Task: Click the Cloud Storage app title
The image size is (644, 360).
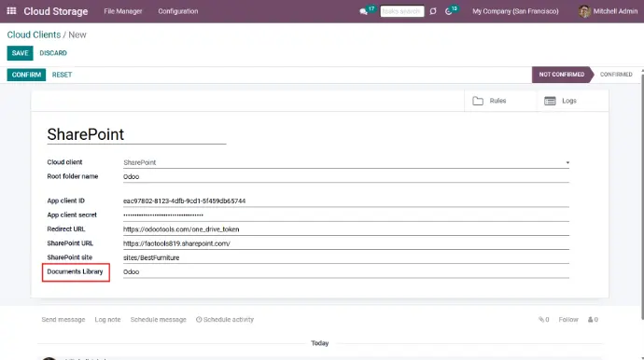Action: [55, 11]
